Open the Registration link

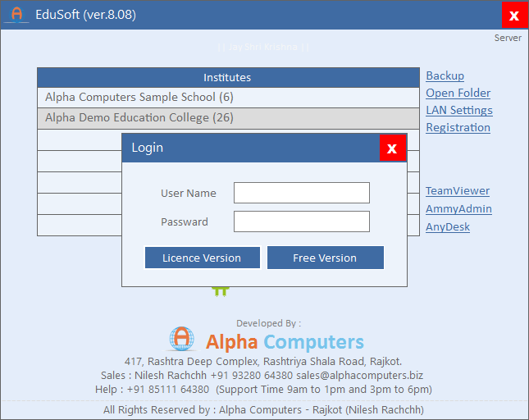[458, 127]
